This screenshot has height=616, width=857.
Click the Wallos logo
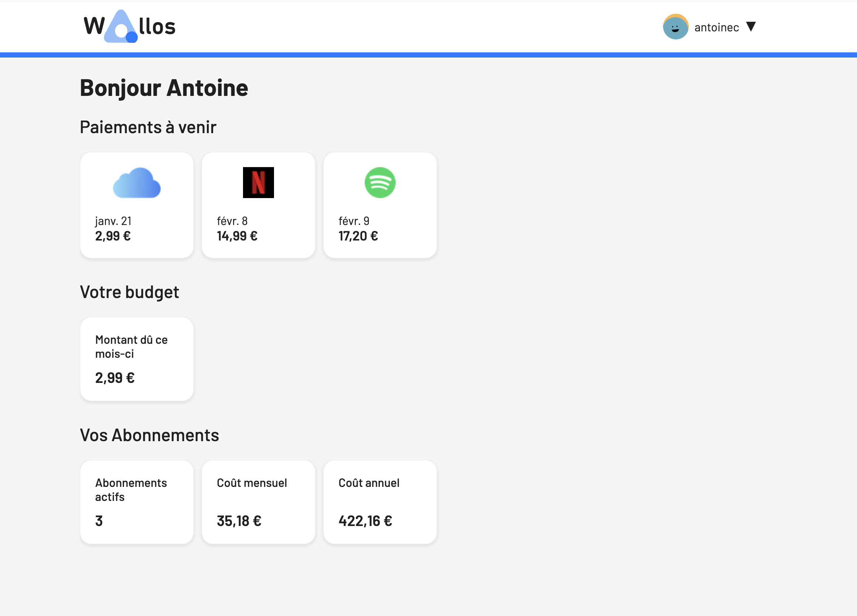(x=129, y=27)
